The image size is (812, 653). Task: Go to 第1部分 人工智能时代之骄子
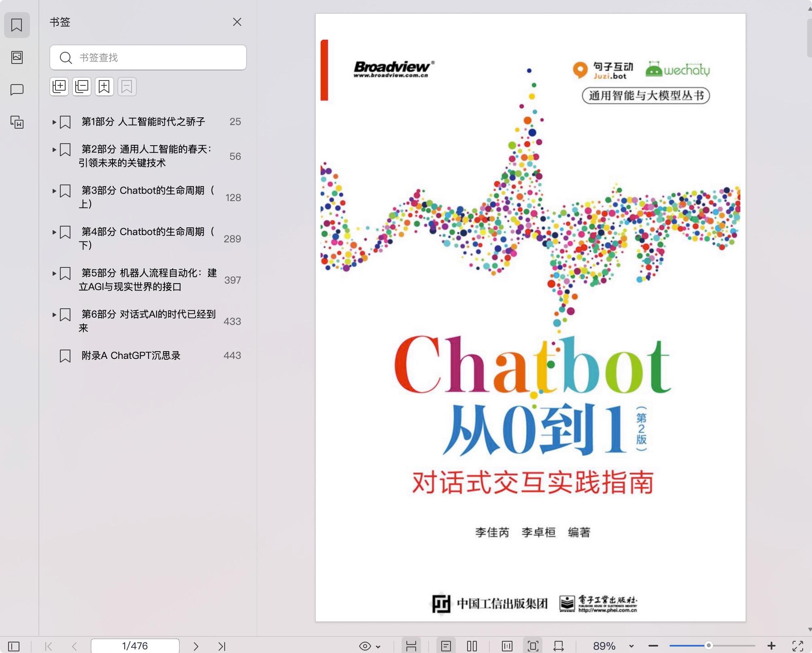pyautogui.click(x=143, y=122)
